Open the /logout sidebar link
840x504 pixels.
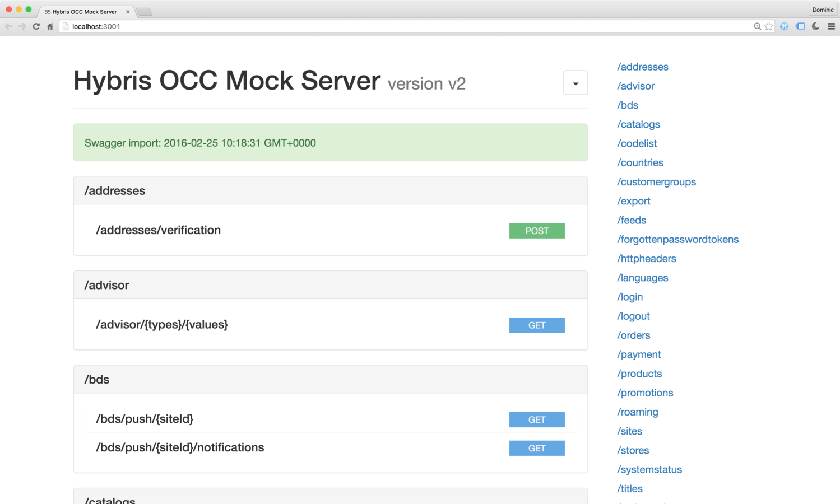point(633,316)
